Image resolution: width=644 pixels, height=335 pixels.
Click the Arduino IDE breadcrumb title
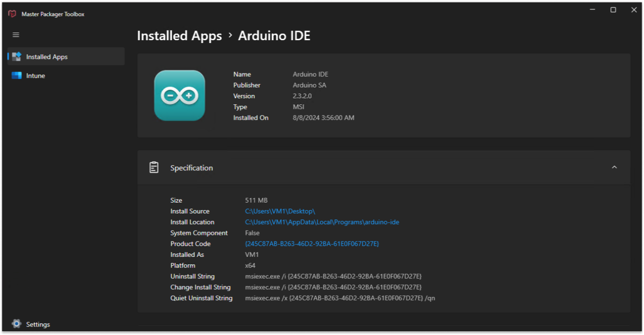[274, 36]
